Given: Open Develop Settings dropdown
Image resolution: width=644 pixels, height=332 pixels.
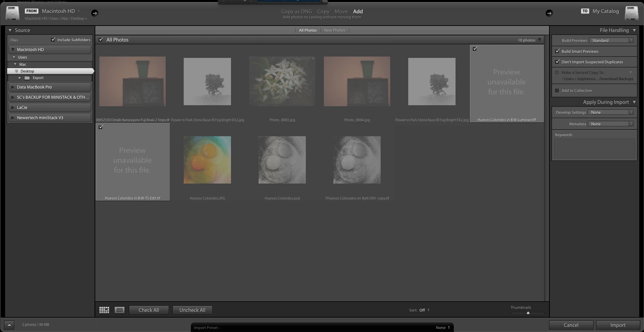Looking at the screenshot, I should (x=611, y=112).
